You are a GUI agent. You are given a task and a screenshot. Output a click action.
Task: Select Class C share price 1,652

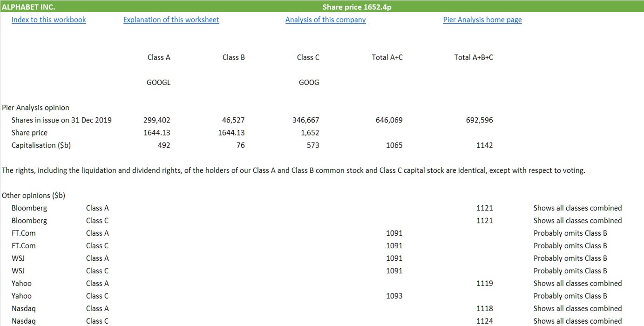310,133
